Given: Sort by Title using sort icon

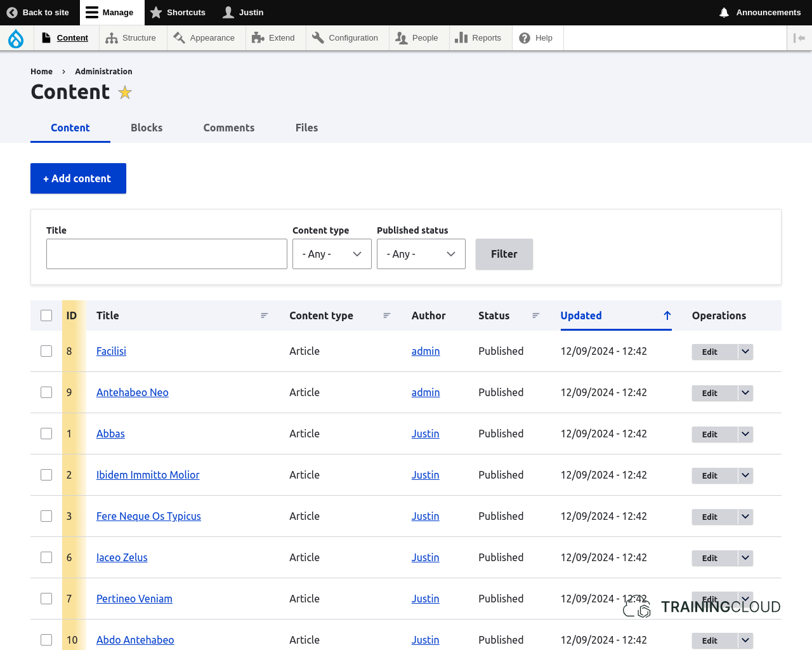Looking at the screenshot, I should [x=265, y=315].
